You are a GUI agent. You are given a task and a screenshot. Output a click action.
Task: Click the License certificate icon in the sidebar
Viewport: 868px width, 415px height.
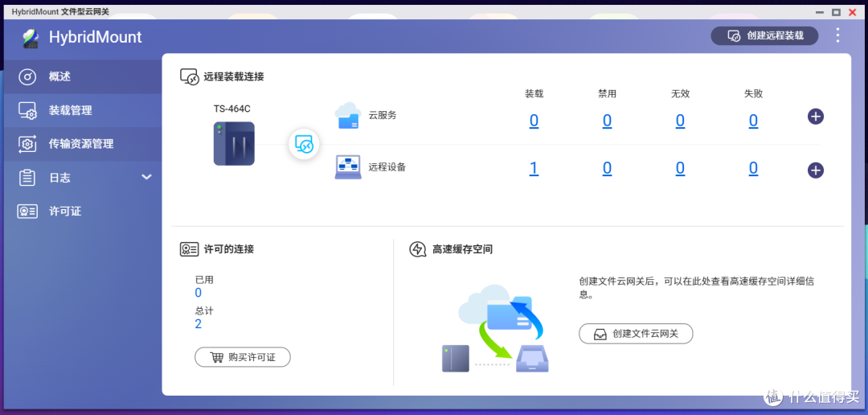pos(27,211)
